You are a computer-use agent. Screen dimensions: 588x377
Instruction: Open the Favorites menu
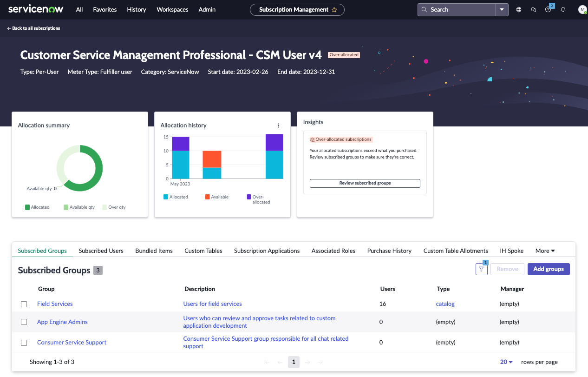(105, 9)
